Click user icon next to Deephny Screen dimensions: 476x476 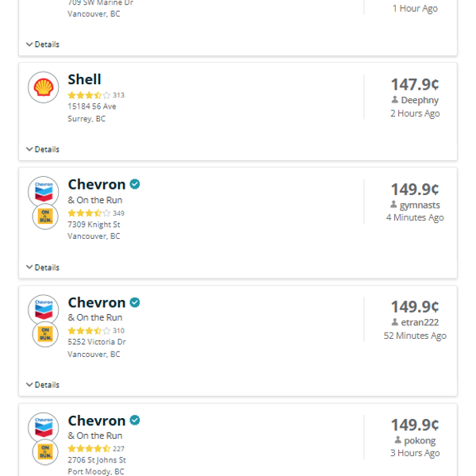click(x=395, y=101)
